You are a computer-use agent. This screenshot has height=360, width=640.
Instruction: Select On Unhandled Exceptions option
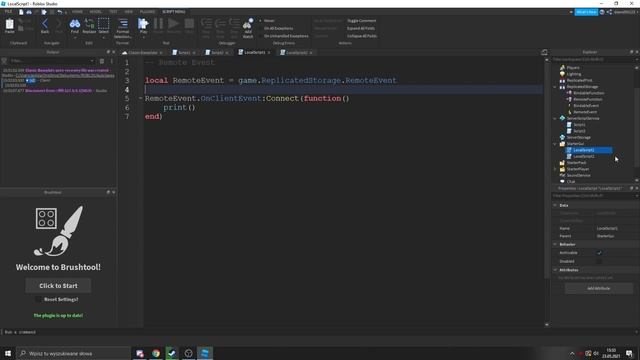click(x=284, y=36)
